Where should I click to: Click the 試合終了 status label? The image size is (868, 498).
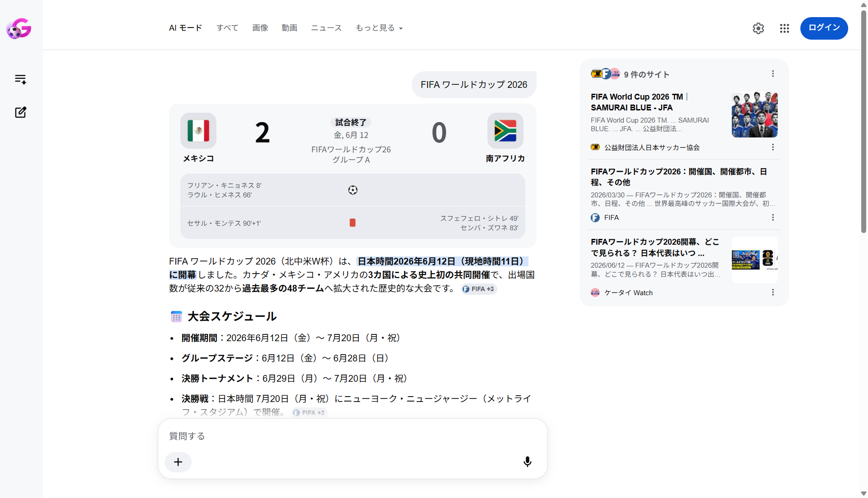pos(351,123)
